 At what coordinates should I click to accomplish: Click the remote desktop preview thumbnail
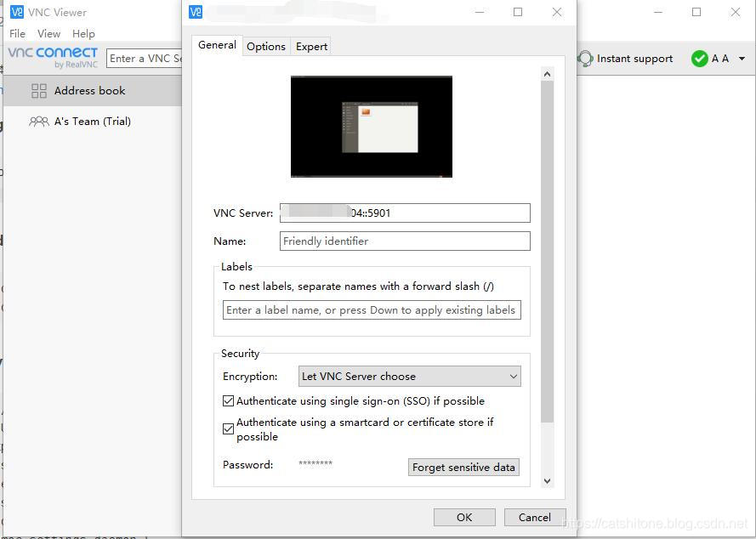[372, 127]
